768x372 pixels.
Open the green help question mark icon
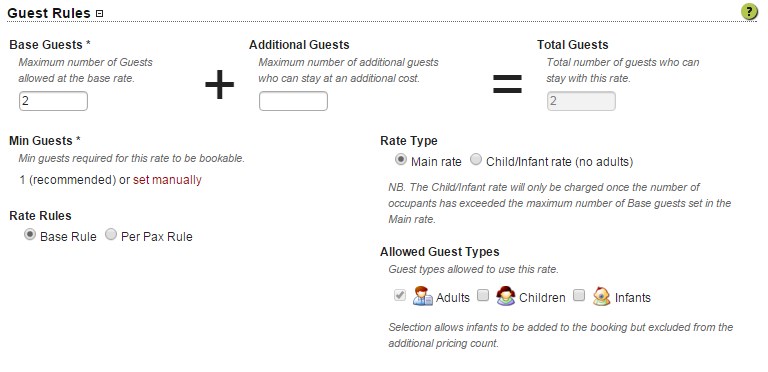click(x=749, y=12)
